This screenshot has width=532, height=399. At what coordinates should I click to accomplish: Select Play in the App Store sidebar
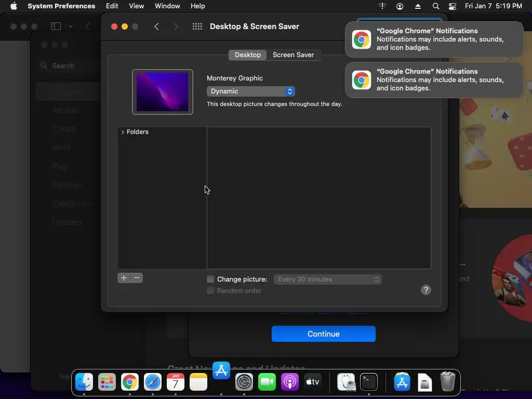[60, 166]
